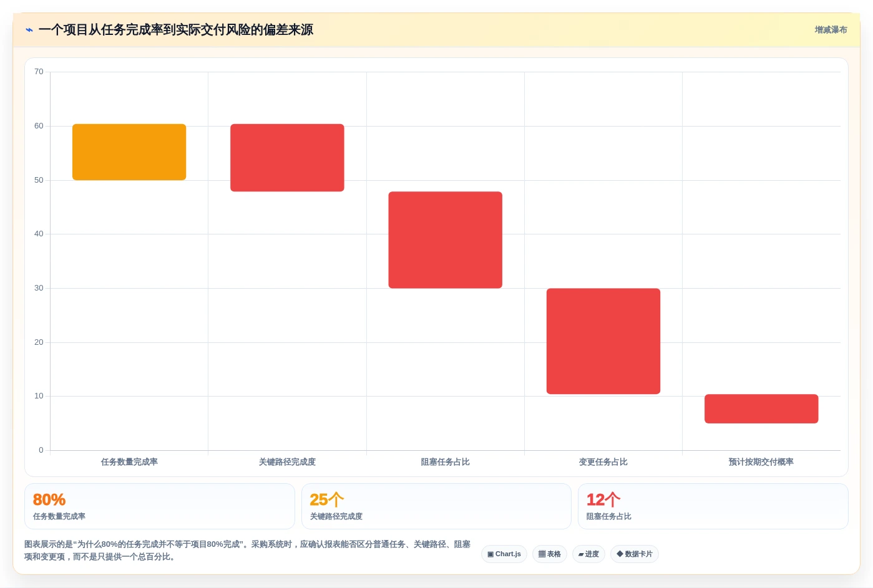Click the orange 任务数量完成率 bar
This screenshot has height=588, width=873.
point(129,152)
